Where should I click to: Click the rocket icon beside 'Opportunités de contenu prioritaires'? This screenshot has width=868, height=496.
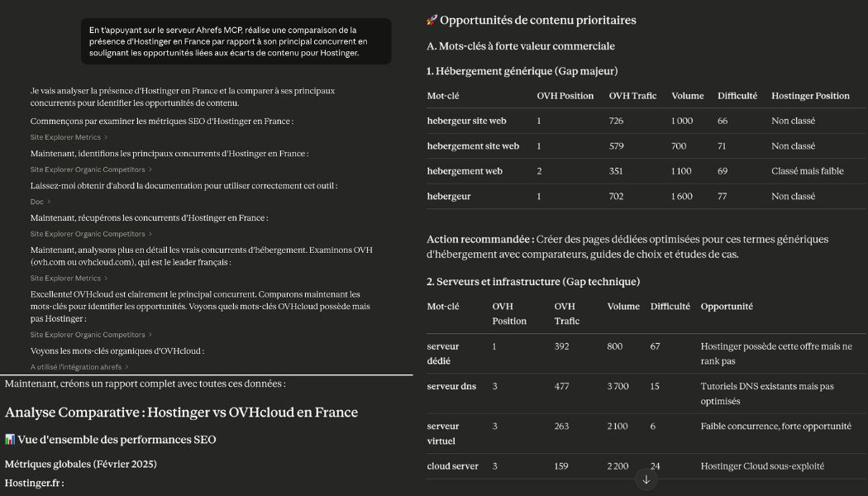(x=430, y=20)
